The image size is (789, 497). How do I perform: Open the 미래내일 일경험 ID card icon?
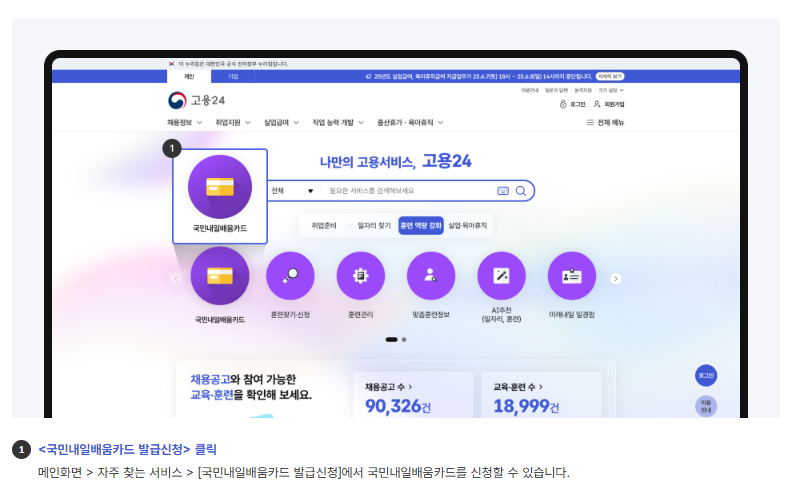572,276
